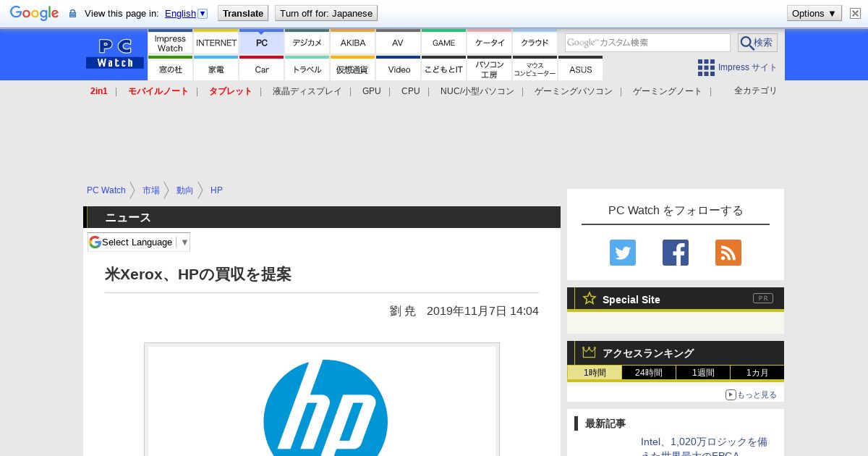Open the Intel 1,020万ロジック article link
868x456 pixels.
click(x=704, y=448)
